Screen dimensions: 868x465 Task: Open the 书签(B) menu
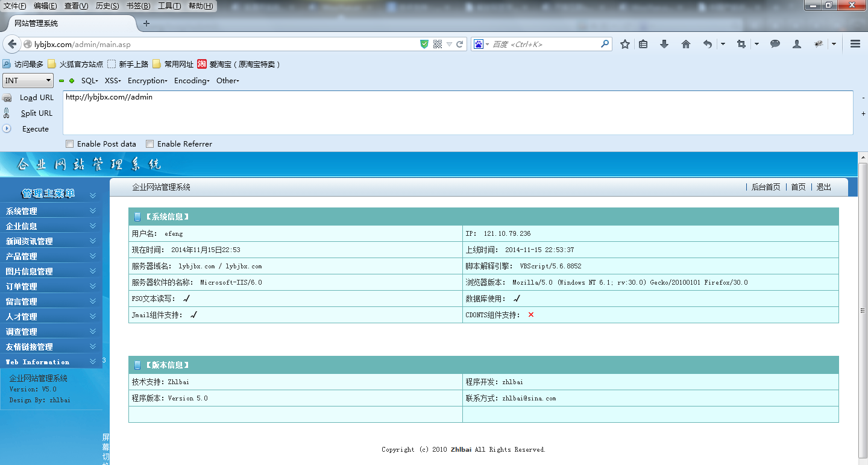(x=138, y=6)
